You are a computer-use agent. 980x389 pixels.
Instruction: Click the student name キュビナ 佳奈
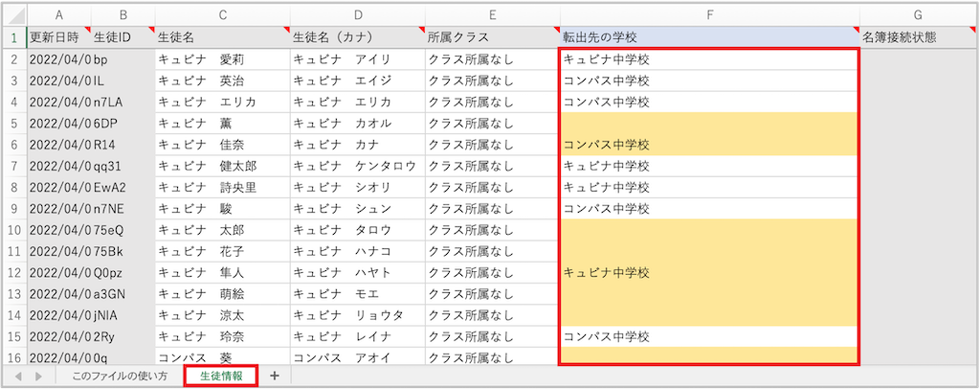[222, 145]
